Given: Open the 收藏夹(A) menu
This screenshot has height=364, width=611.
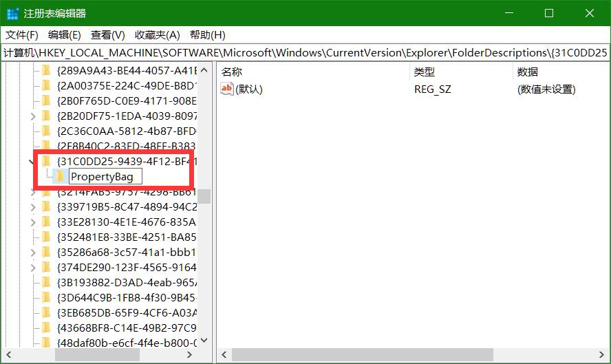Looking at the screenshot, I should (157, 35).
